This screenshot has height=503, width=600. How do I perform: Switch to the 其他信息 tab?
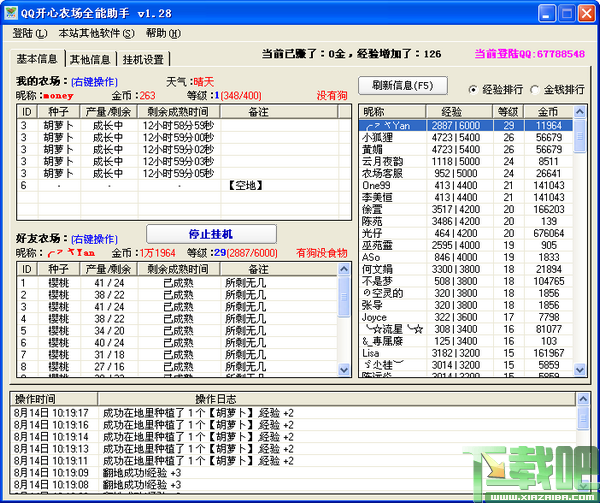click(90, 60)
